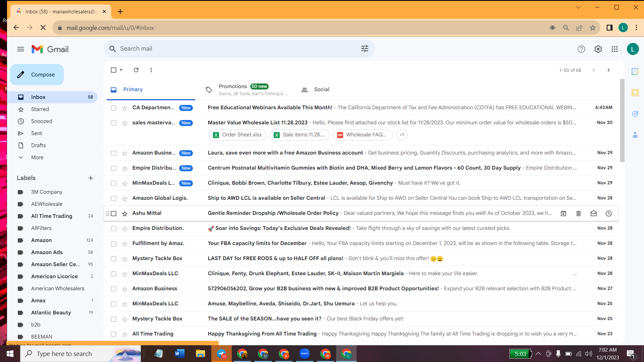
Task: Open search filter options icon
Action: click(365, 49)
